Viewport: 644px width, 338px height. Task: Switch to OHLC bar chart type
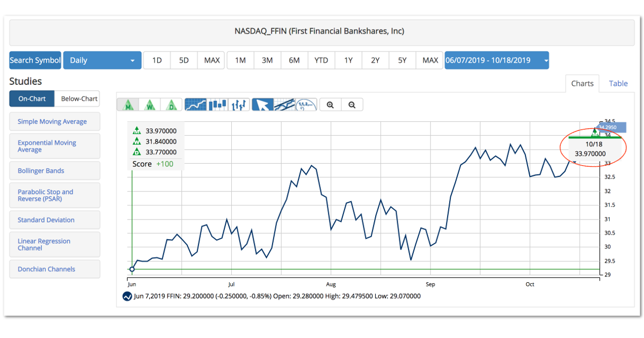(x=239, y=105)
